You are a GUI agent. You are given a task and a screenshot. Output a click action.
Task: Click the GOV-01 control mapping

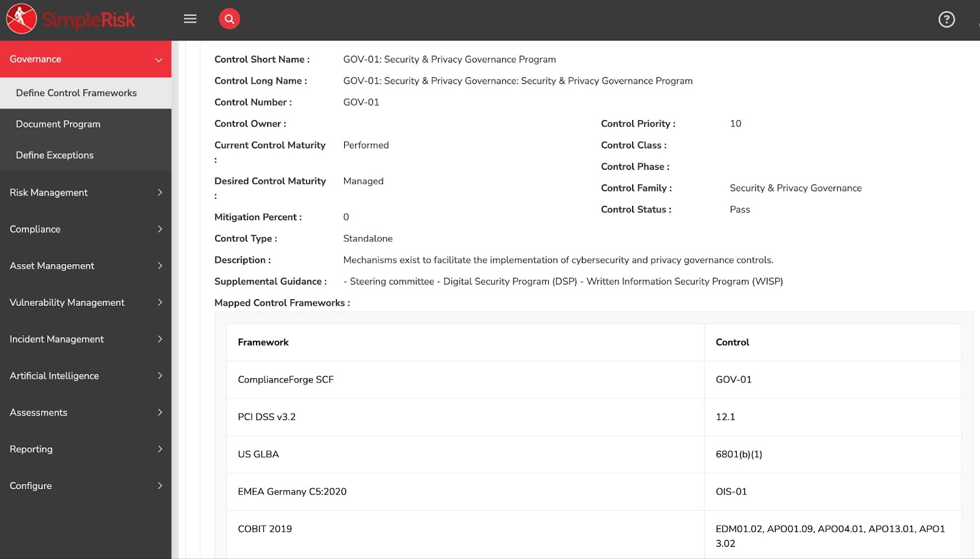point(733,379)
